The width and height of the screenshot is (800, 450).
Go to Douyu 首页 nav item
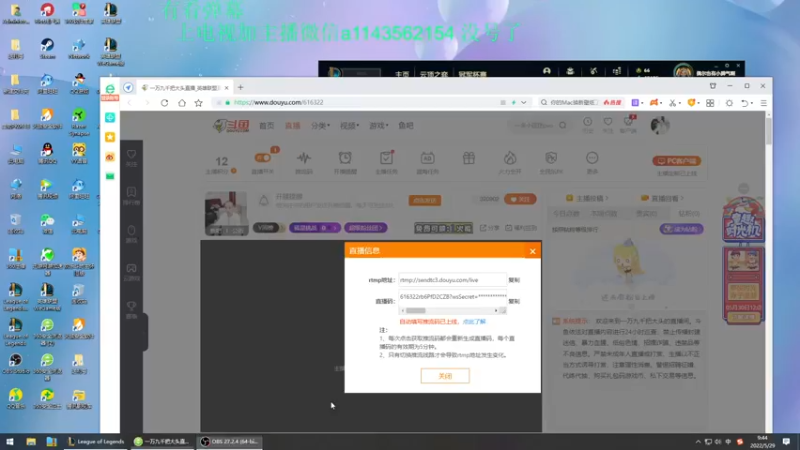click(266, 126)
